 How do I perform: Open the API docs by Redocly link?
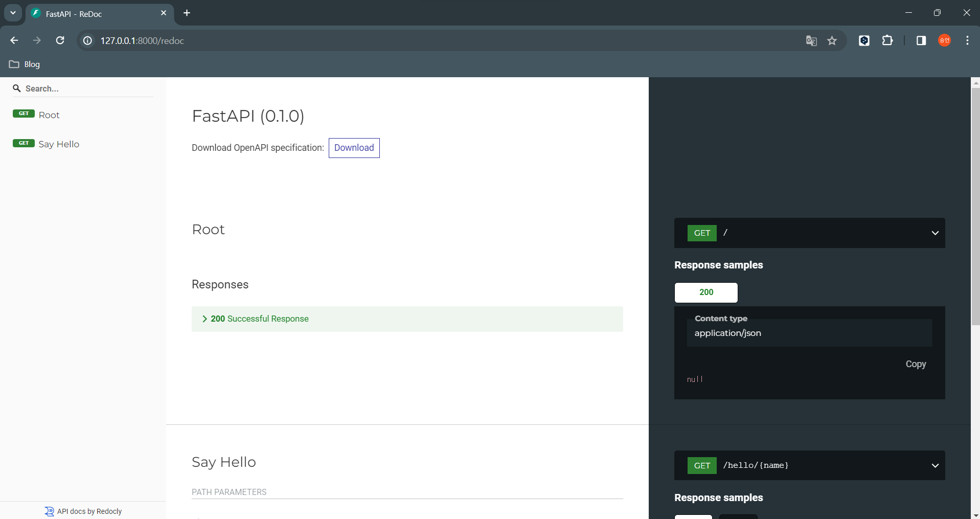[83, 511]
